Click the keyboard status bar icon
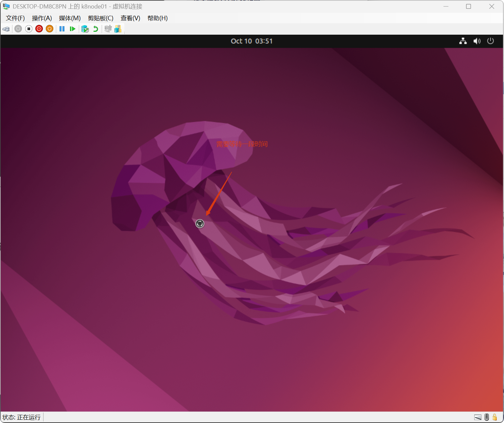The height and width of the screenshot is (423, 504). pos(478,417)
